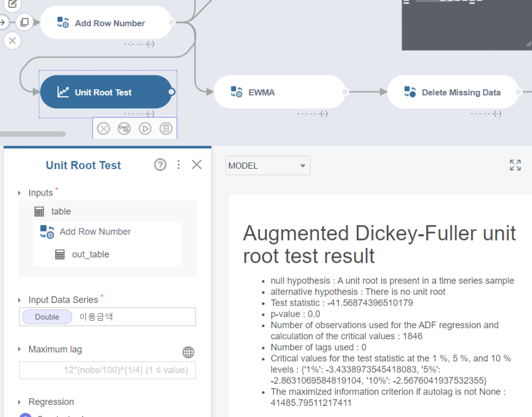Click the 'Augmented Dickey-Fuller unit root test result' heading
This screenshot has width=532, height=417.
(x=379, y=244)
